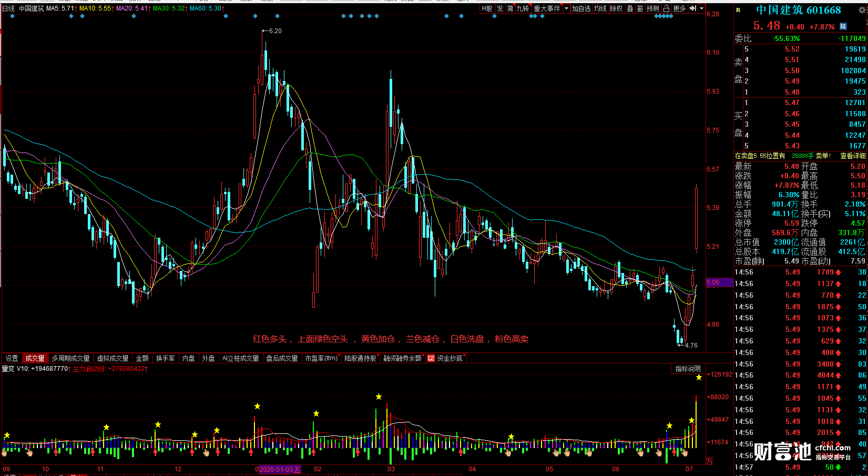
Task: Click the current price 5.48 in header
Action: [767, 25]
